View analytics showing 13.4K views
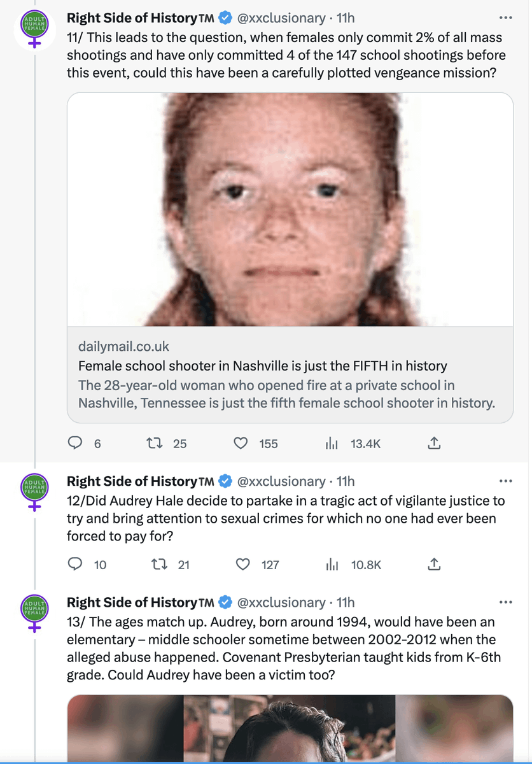This screenshot has height=764, width=532. click(332, 443)
